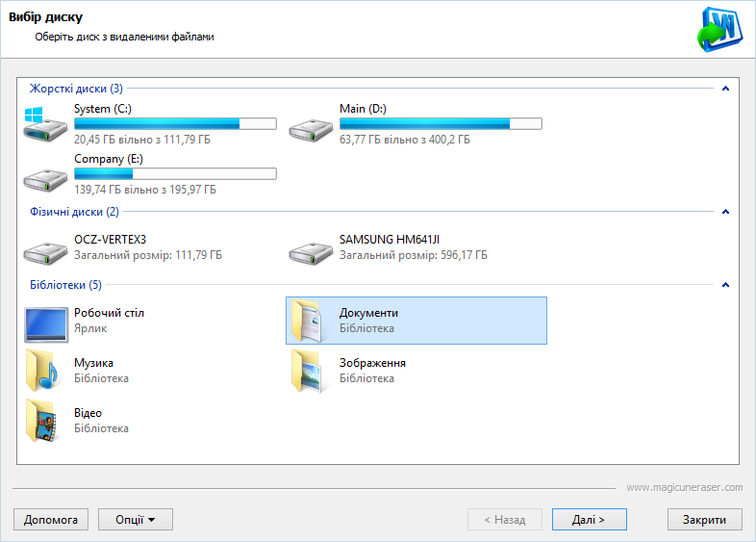Screen dimensions: 756x542
Task: Click Загальний розмір: 111,79 ГБ text
Action: point(148,255)
